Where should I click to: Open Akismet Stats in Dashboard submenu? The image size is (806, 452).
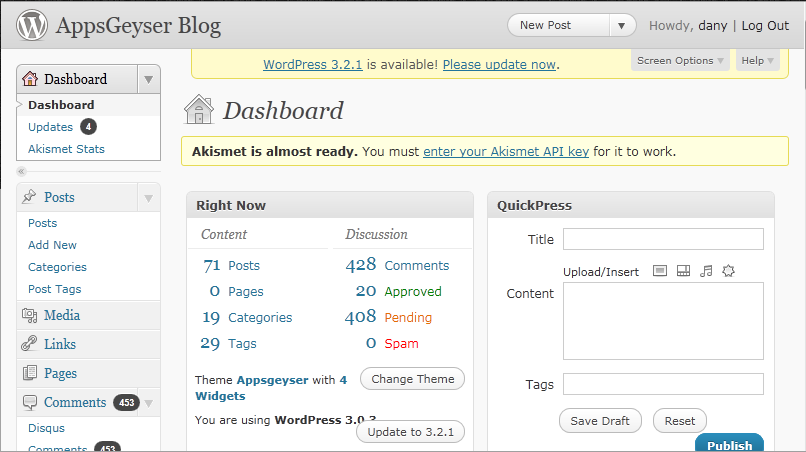tap(66, 149)
